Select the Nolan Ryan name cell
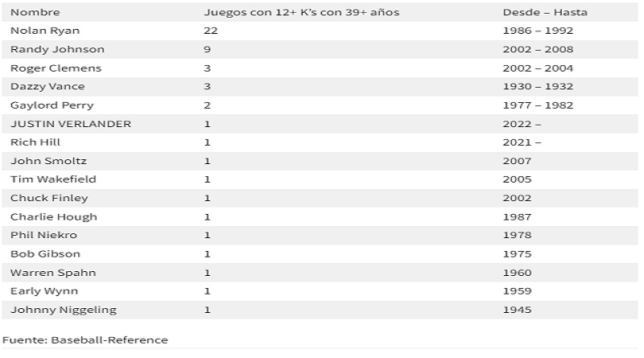 tap(45, 31)
